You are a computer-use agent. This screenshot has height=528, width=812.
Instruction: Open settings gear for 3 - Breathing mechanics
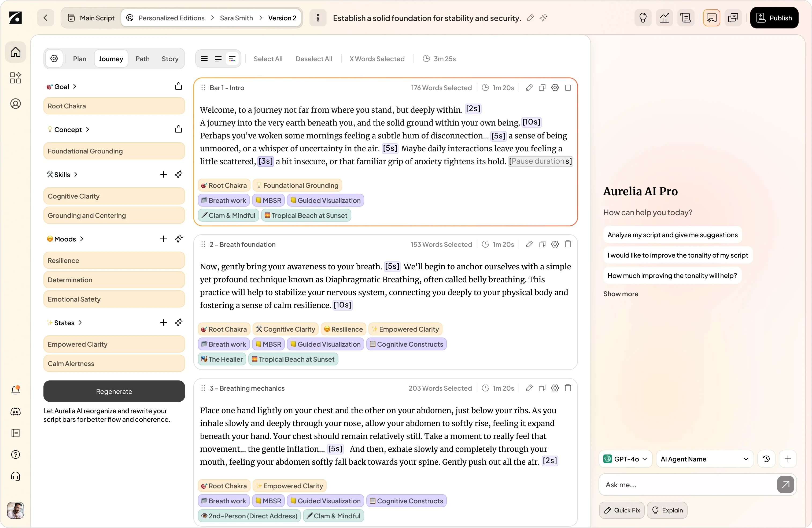555,388
